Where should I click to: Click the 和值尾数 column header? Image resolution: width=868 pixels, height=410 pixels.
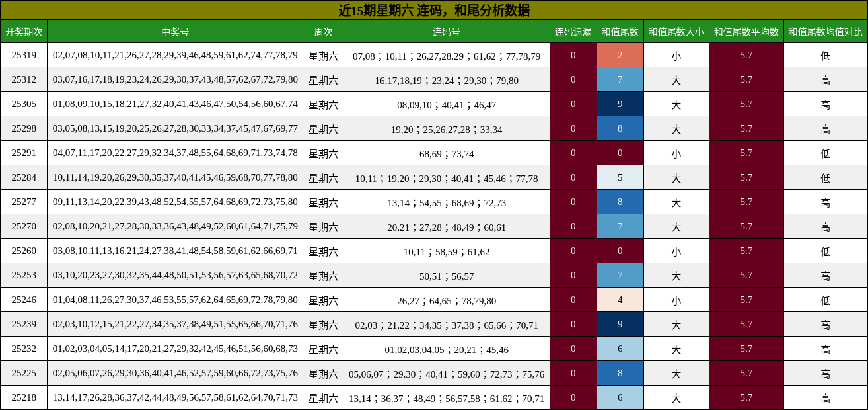point(620,31)
